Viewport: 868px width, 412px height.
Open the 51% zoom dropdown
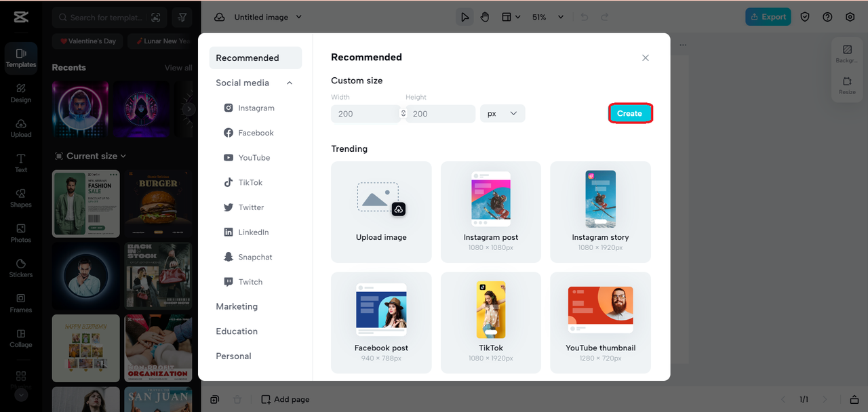click(x=547, y=17)
